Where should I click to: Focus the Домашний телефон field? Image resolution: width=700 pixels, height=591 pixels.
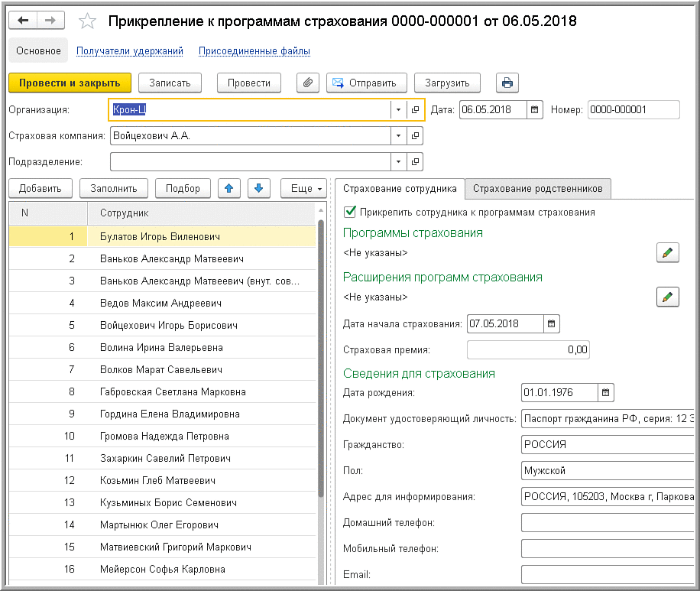tap(607, 522)
